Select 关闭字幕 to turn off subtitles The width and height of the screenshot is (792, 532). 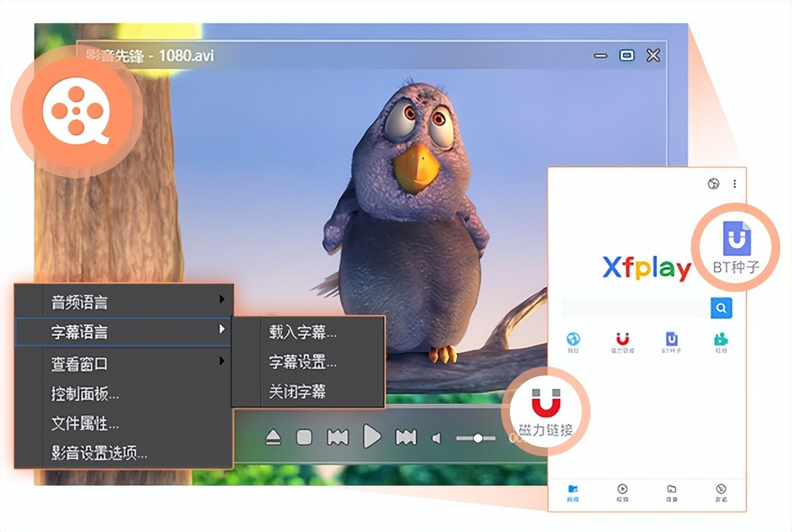(297, 392)
